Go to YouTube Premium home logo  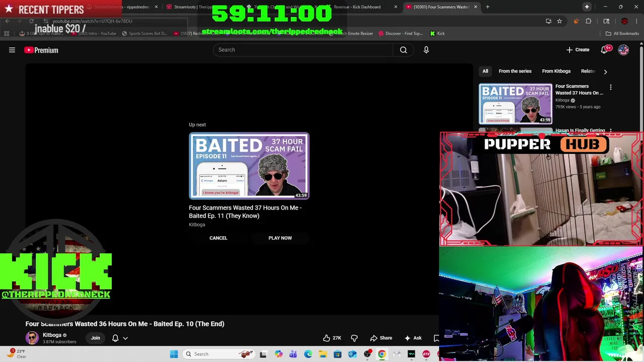pyautogui.click(x=41, y=50)
